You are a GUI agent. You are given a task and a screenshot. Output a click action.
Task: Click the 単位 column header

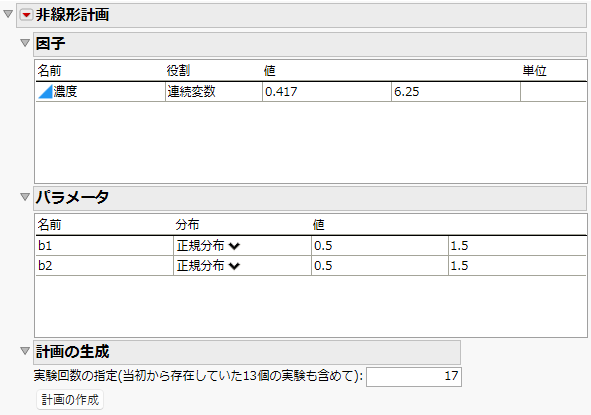click(534, 70)
